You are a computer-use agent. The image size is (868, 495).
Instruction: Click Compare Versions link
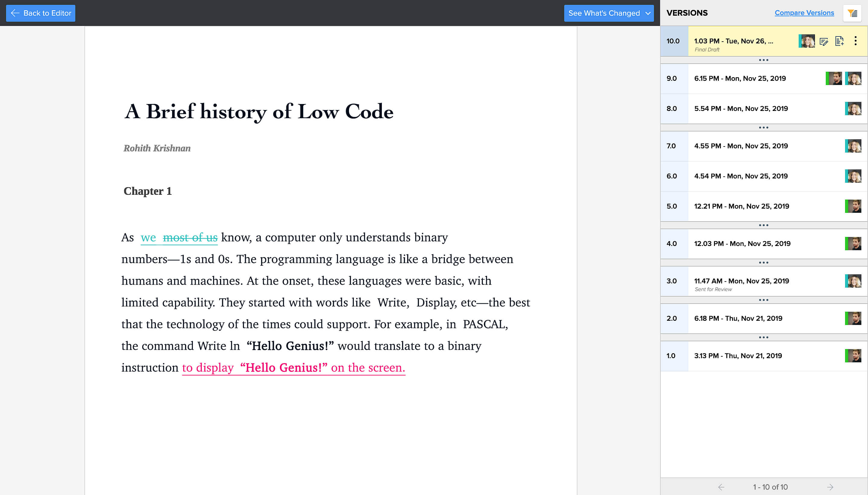click(804, 13)
